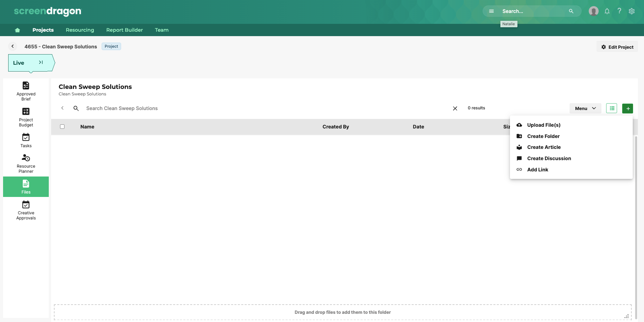This screenshot has height=322, width=644.
Task: Click the vertical scrollbar of file list
Action: 636,228
